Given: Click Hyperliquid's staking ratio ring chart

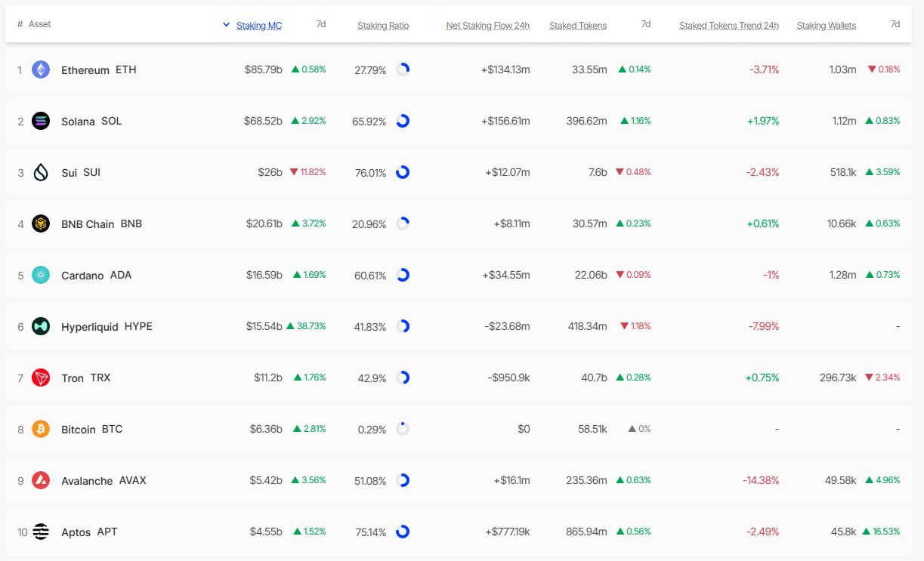Looking at the screenshot, I should [403, 326].
